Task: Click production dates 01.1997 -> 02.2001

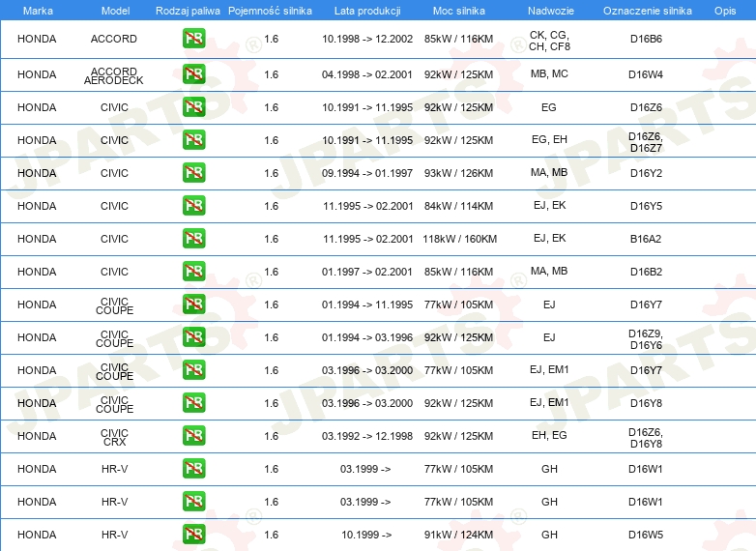Action: (367, 272)
